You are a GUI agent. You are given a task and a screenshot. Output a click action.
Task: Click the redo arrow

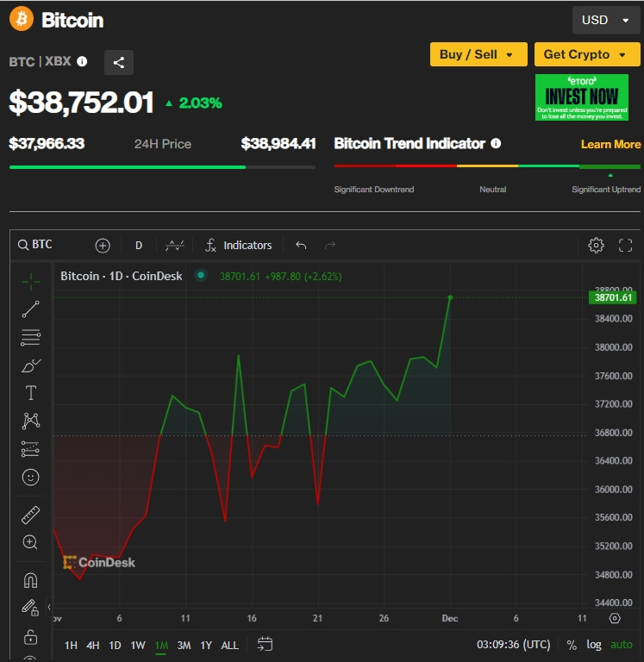pos(330,246)
